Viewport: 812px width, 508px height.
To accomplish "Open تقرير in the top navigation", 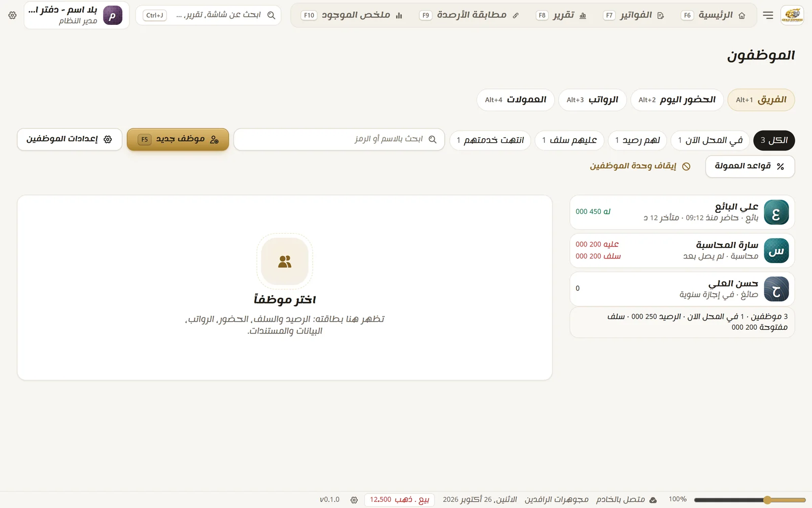I will coord(561,15).
